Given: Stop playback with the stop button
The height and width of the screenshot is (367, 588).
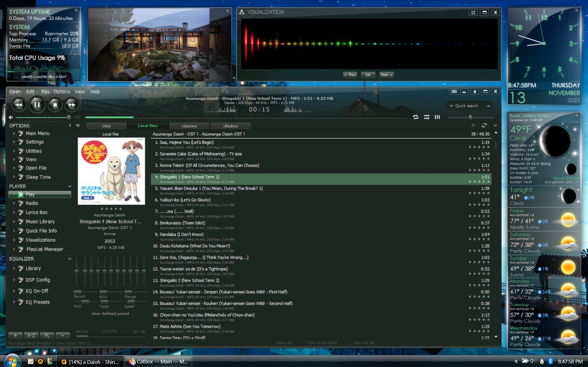Looking at the screenshot, I should (55, 105).
